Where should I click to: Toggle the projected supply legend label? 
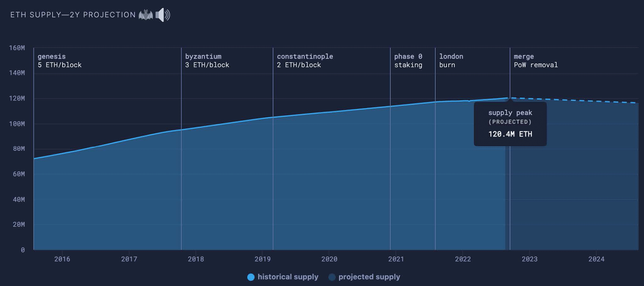point(369,277)
